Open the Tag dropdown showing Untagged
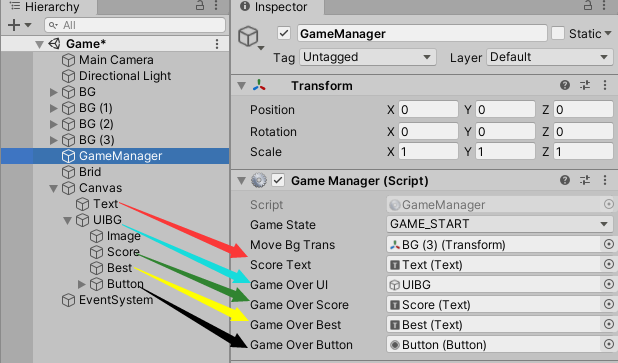This screenshot has height=363, width=618. [368, 57]
